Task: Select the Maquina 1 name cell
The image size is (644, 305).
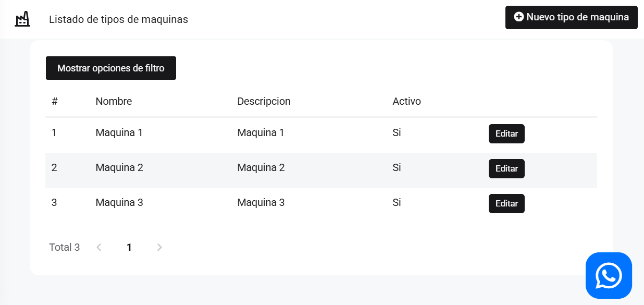Action: coord(119,132)
